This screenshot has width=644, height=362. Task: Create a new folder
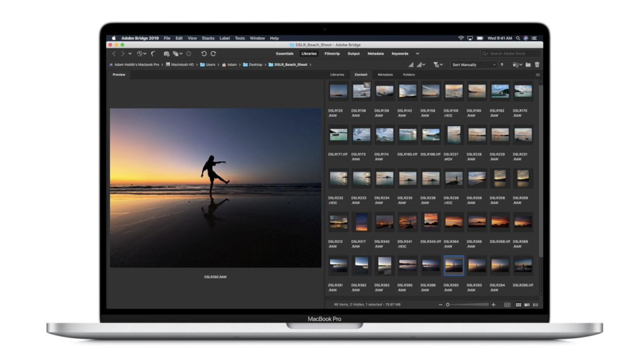(x=528, y=65)
